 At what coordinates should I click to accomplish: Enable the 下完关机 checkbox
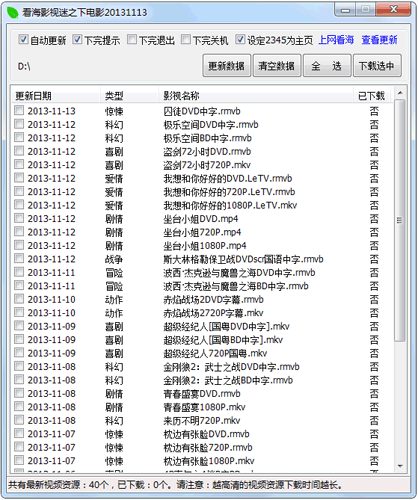(186, 40)
